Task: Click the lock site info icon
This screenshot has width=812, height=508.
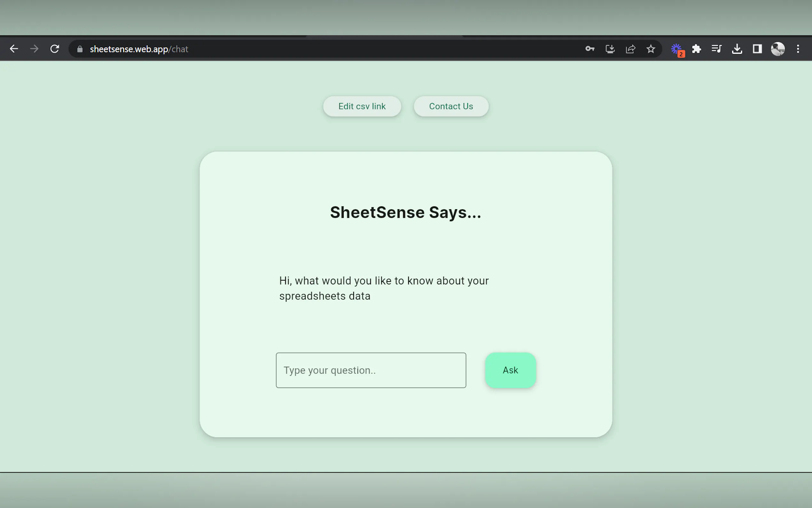Action: pyautogui.click(x=80, y=49)
